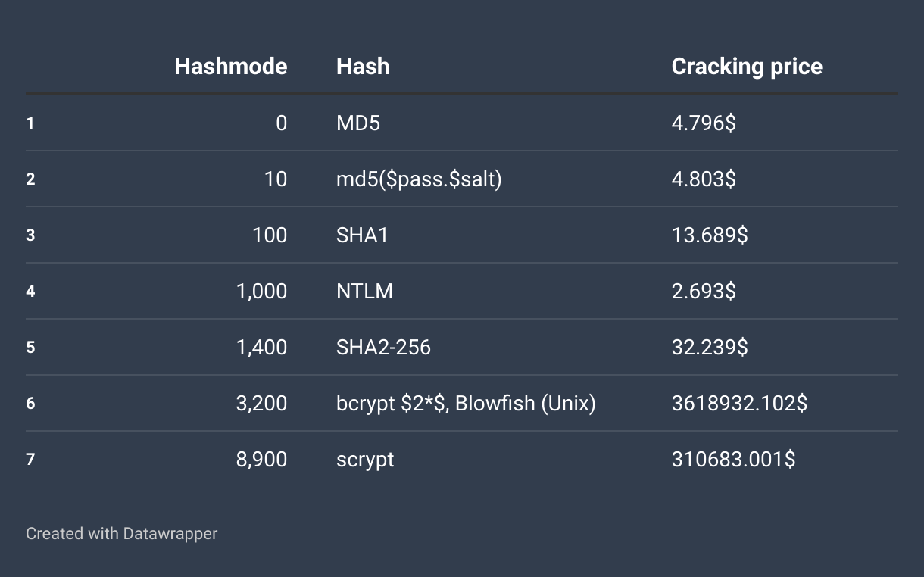This screenshot has height=577, width=924.
Task: Click the Hashmode column header
Action: (x=230, y=67)
